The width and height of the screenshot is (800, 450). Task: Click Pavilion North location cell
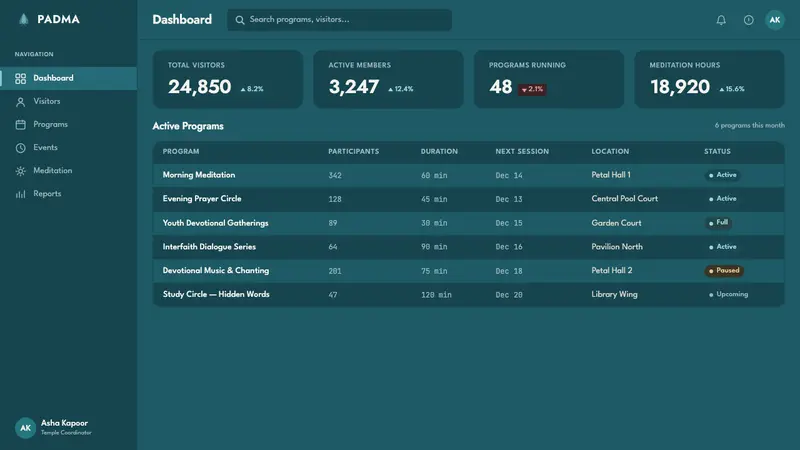click(x=617, y=246)
